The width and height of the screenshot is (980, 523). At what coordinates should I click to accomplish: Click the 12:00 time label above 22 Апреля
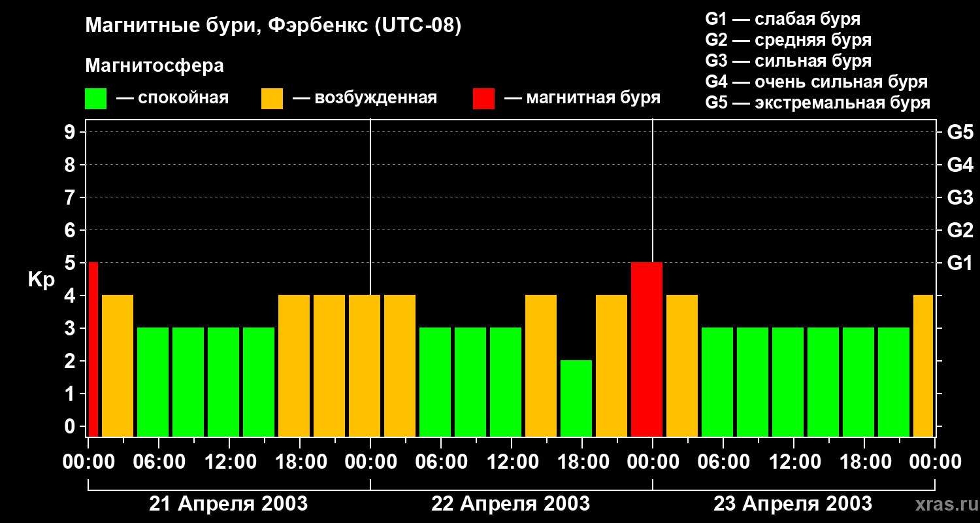pyautogui.click(x=512, y=462)
